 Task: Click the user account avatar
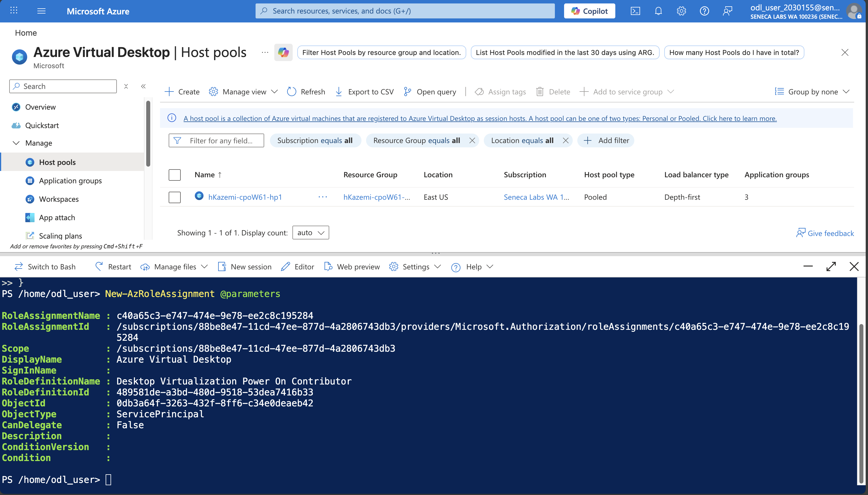pos(854,11)
